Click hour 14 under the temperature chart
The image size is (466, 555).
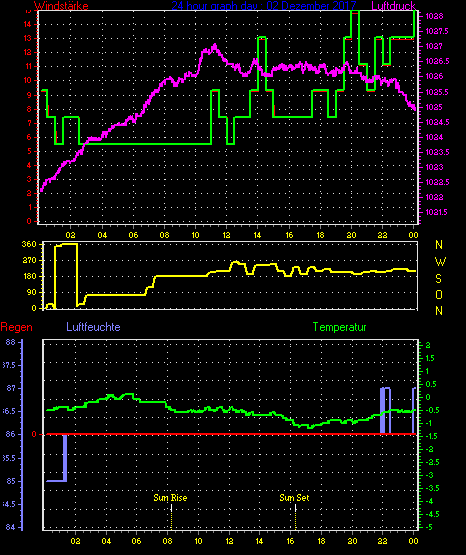coord(259,541)
